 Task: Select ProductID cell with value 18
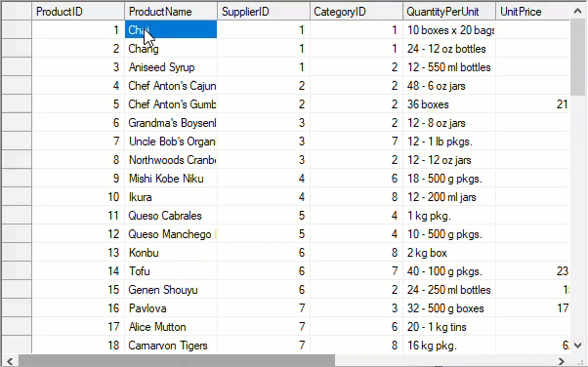pos(78,345)
